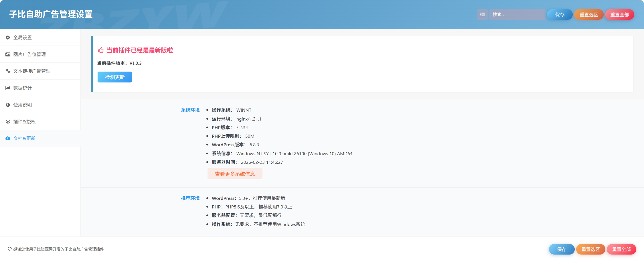Click the icon beside 插件&授权
This screenshot has width=644, height=262.
click(8, 122)
